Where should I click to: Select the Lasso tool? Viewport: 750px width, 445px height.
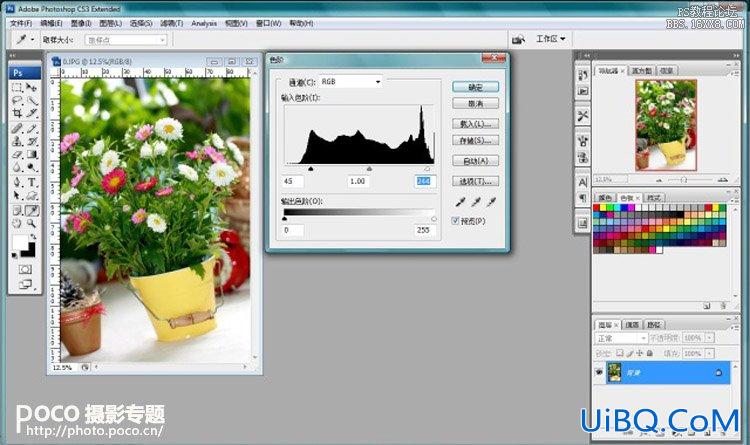(x=17, y=100)
